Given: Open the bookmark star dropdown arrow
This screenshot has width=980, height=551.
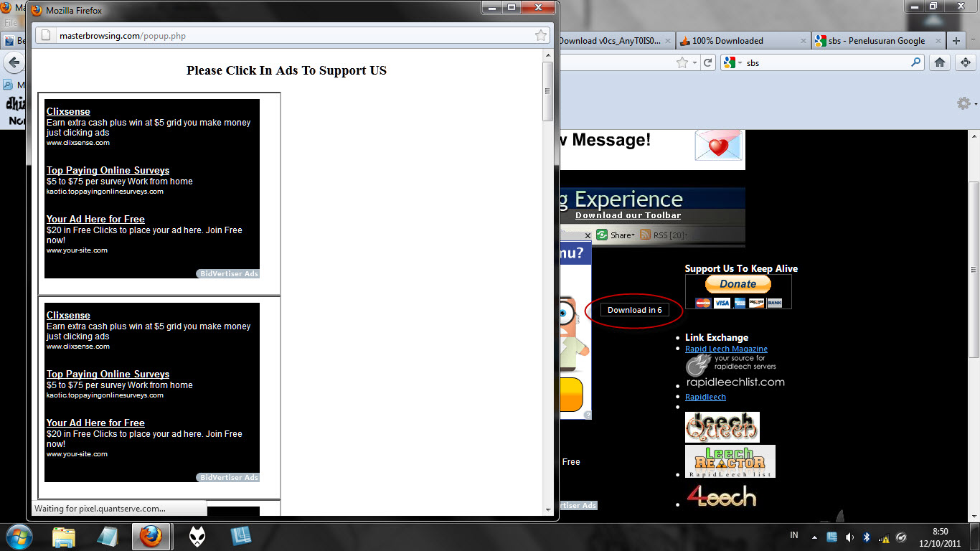Looking at the screenshot, I should click(693, 62).
